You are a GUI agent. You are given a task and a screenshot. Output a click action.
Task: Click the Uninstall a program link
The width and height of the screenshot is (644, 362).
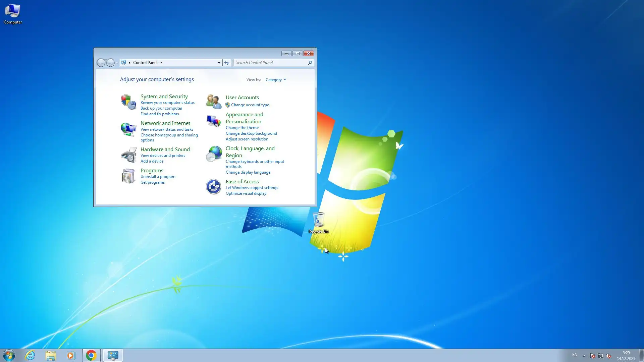158,177
